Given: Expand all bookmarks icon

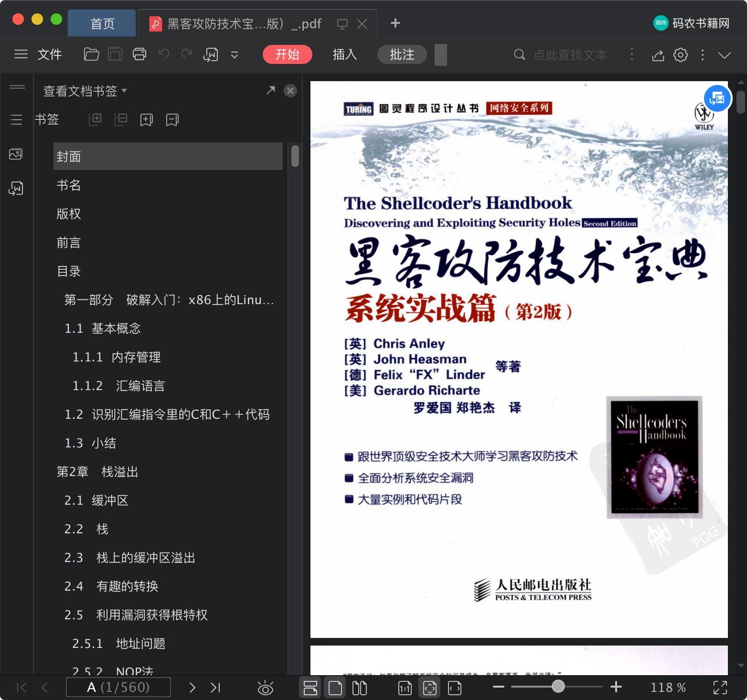Looking at the screenshot, I should (x=95, y=119).
